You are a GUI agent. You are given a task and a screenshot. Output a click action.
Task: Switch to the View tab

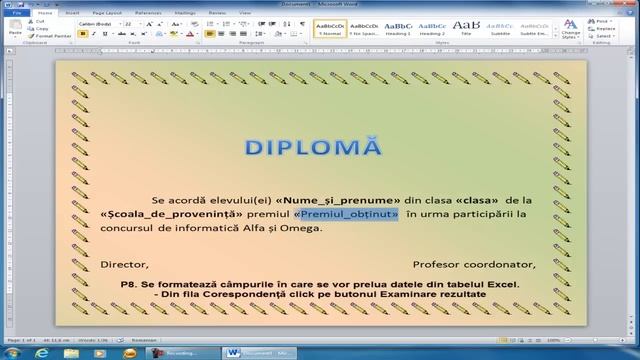[x=245, y=13]
